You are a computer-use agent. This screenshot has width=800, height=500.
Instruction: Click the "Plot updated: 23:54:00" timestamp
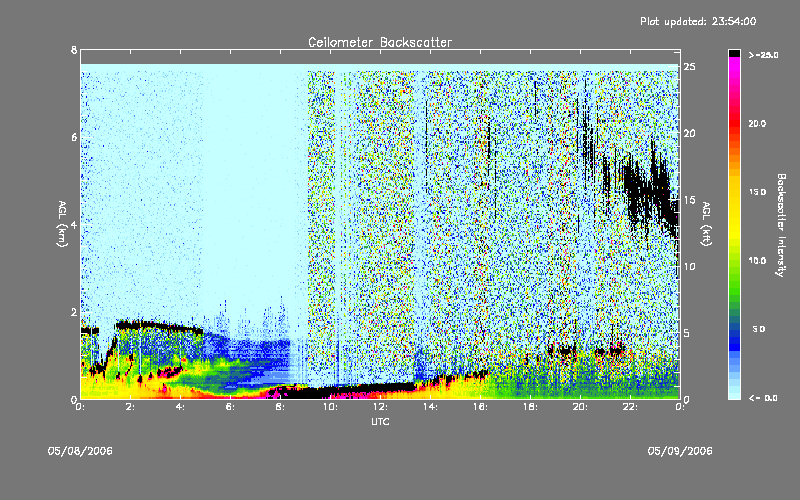point(698,21)
